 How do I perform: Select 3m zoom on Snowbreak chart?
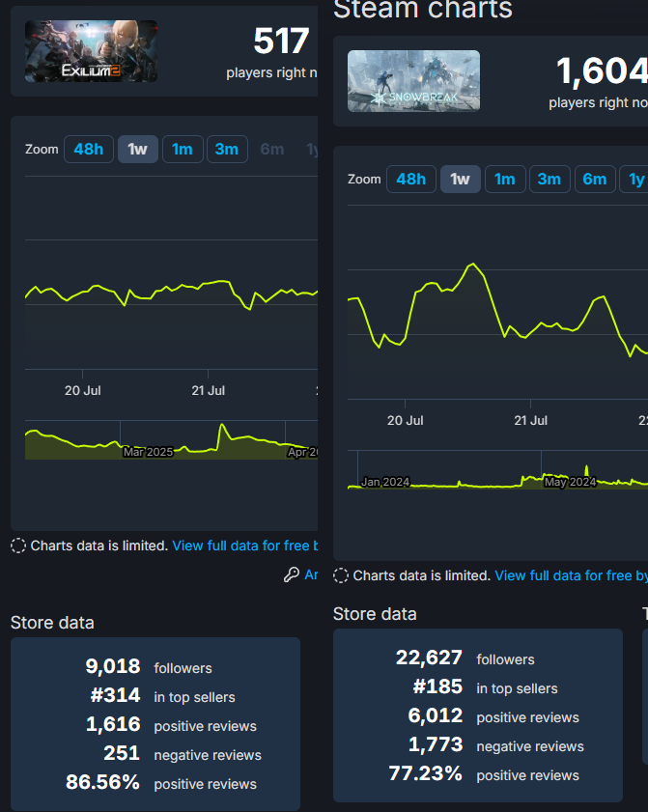[549, 180]
